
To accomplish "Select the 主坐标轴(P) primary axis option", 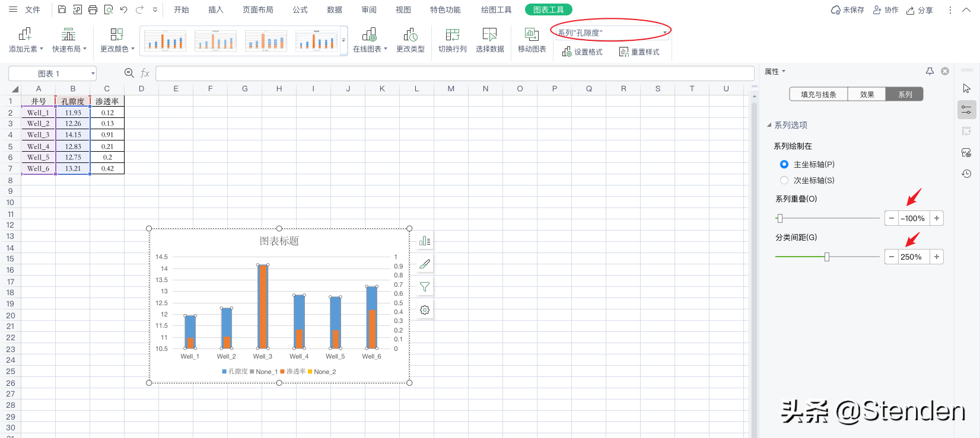I will [784, 164].
